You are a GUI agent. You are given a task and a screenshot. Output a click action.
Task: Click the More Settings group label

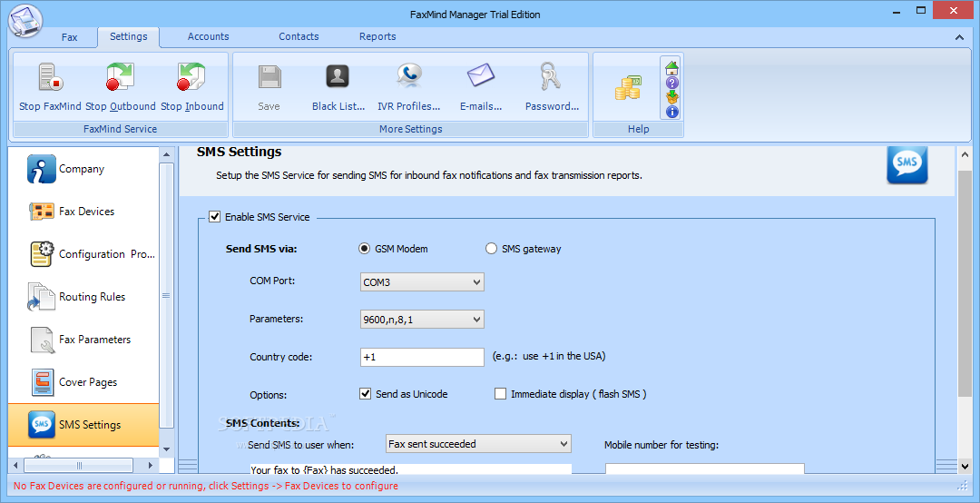(x=411, y=129)
